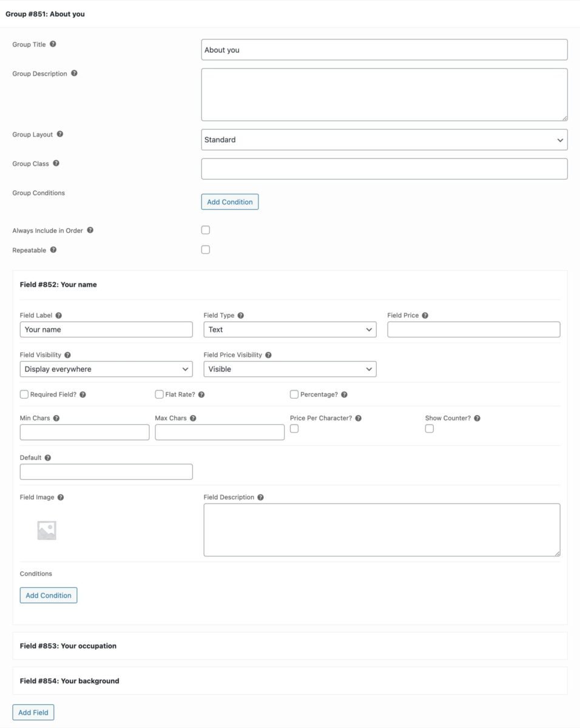
Task: Click the Default value input field
Action: pos(106,472)
